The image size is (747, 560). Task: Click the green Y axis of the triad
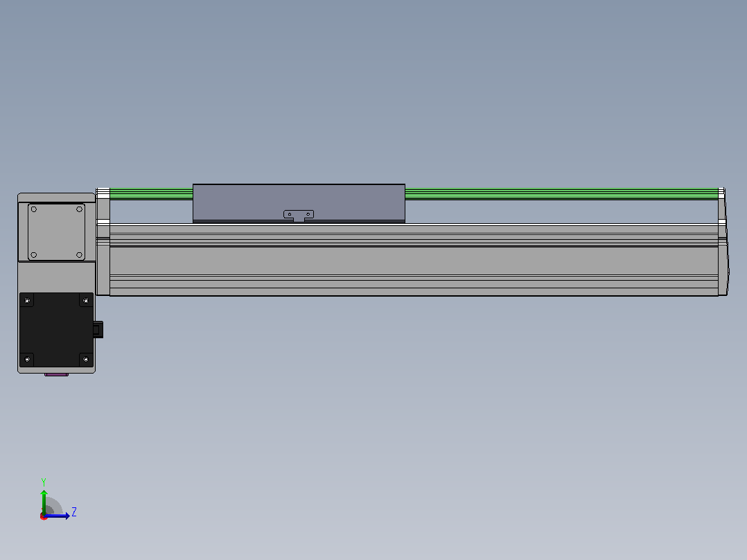(44, 502)
